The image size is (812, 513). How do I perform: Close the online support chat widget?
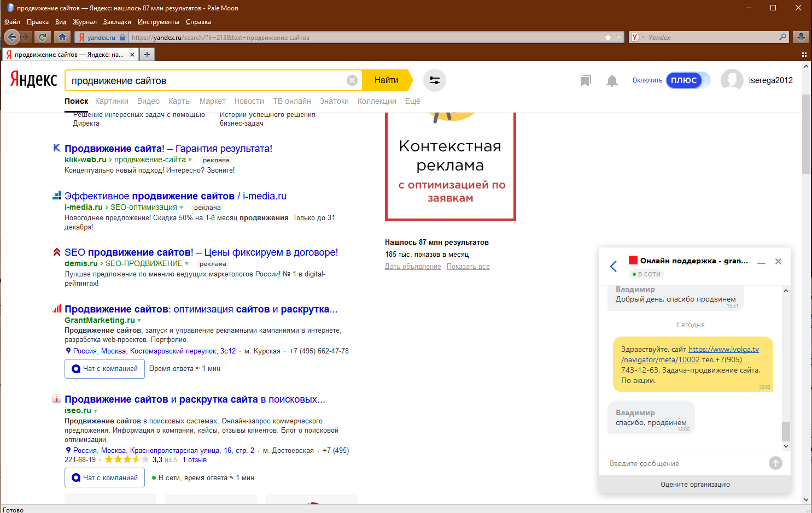[x=778, y=262]
